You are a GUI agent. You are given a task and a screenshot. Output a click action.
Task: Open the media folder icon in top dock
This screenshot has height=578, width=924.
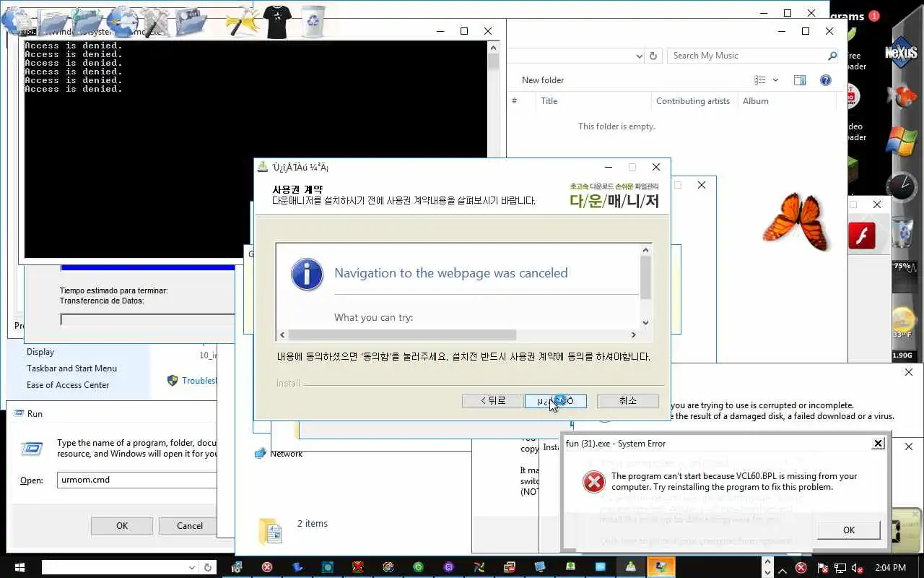click(x=190, y=20)
